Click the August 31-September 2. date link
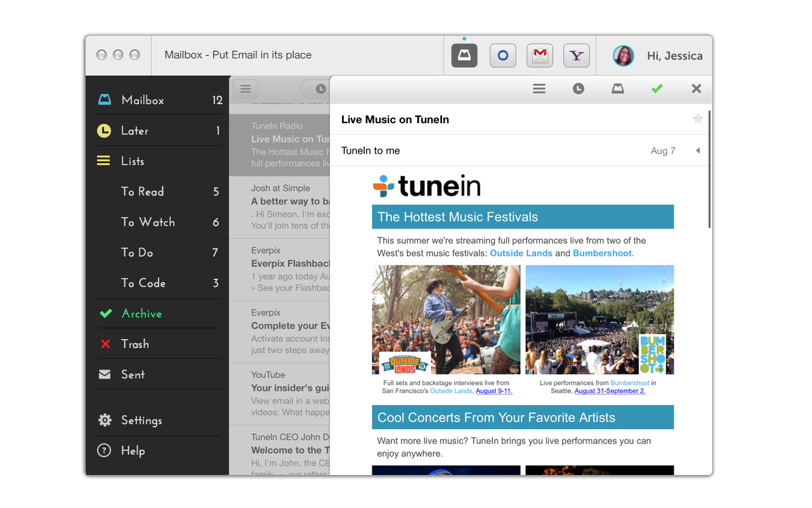The image size is (812, 508). click(x=610, y=391)
